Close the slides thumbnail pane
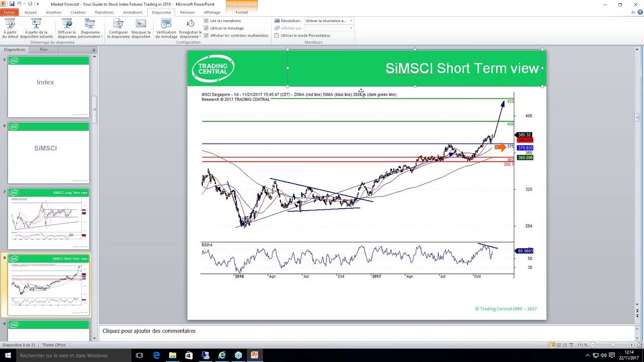This screenshot has height=362, width=644. click(x=94, y=50)
